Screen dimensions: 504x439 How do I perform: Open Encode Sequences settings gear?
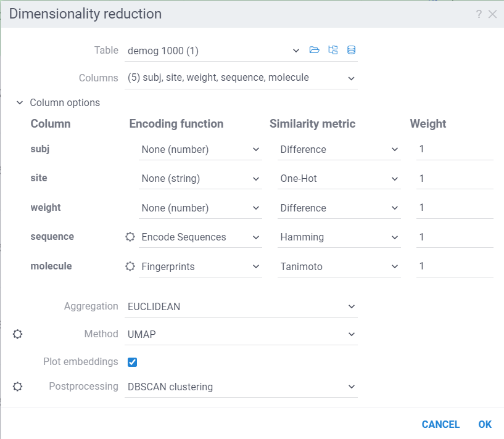coord(130,237)
